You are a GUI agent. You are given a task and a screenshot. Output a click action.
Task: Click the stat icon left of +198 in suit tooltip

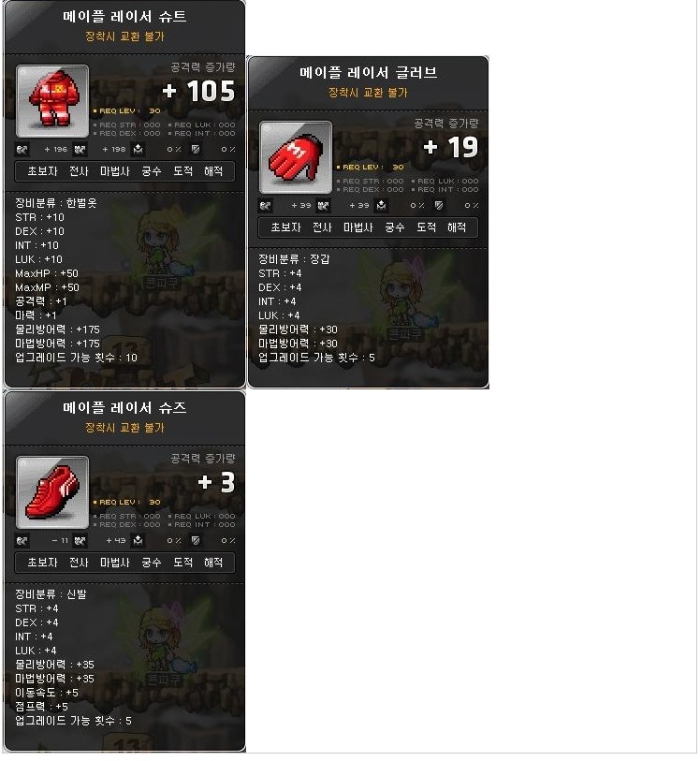[80, 150]
